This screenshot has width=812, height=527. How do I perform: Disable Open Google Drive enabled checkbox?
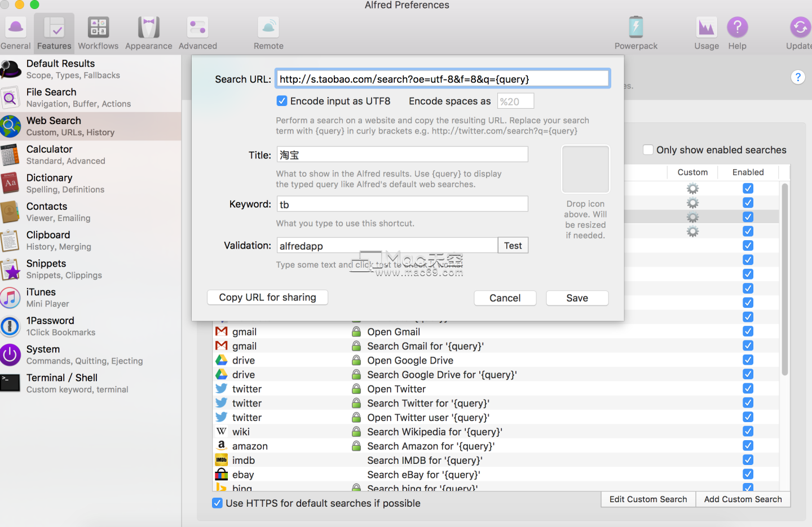click(748, 360)
